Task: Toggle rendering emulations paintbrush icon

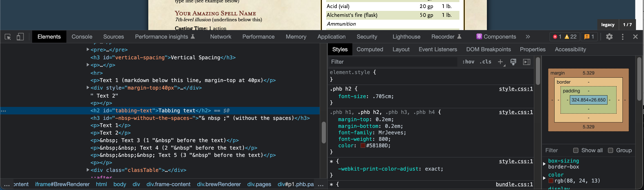Action: (x=513, y=62)
